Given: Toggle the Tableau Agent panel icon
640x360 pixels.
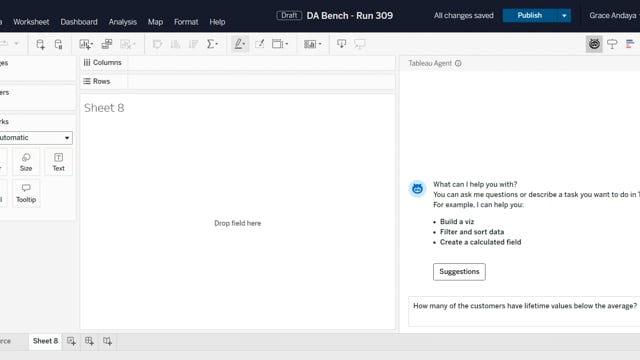Looking at the screenshot, I should click(594, 44).
